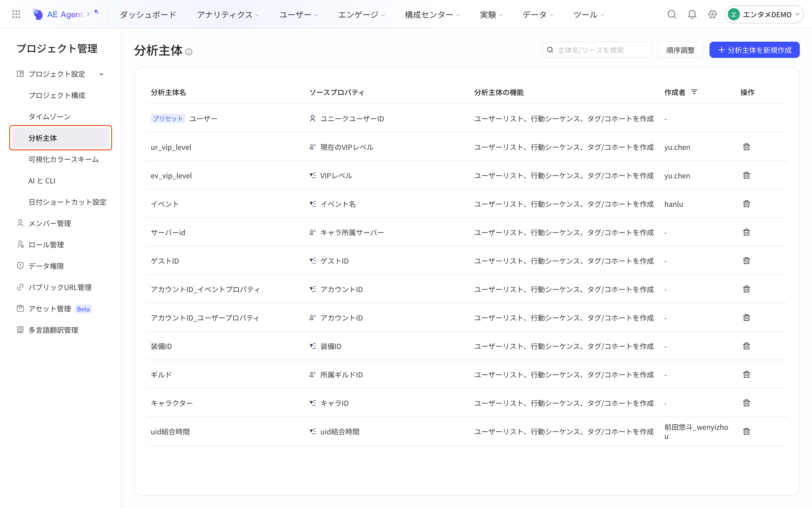Delete the ev_vip_level row
The height and width of the screenshot is (508, 812).
746,175
